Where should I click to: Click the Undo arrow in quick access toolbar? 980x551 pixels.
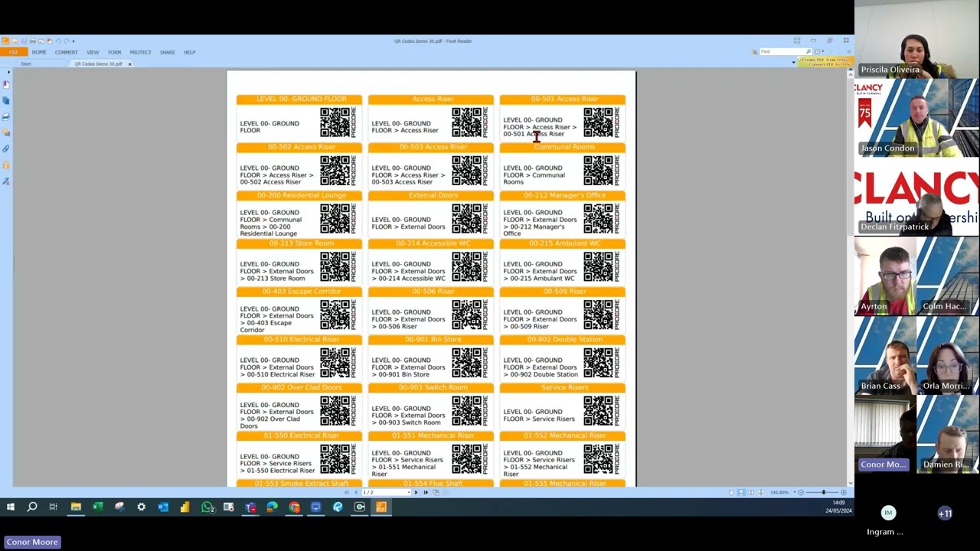[57, 41]
